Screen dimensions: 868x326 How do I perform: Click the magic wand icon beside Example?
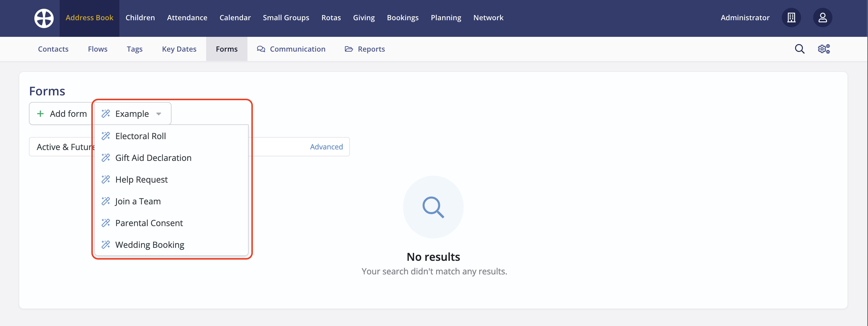[x=106, y=113]
